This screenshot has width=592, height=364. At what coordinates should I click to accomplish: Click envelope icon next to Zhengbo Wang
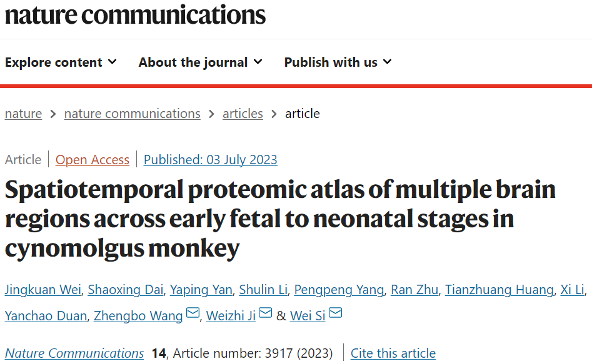pyautogui.click(x=193, y=313)
